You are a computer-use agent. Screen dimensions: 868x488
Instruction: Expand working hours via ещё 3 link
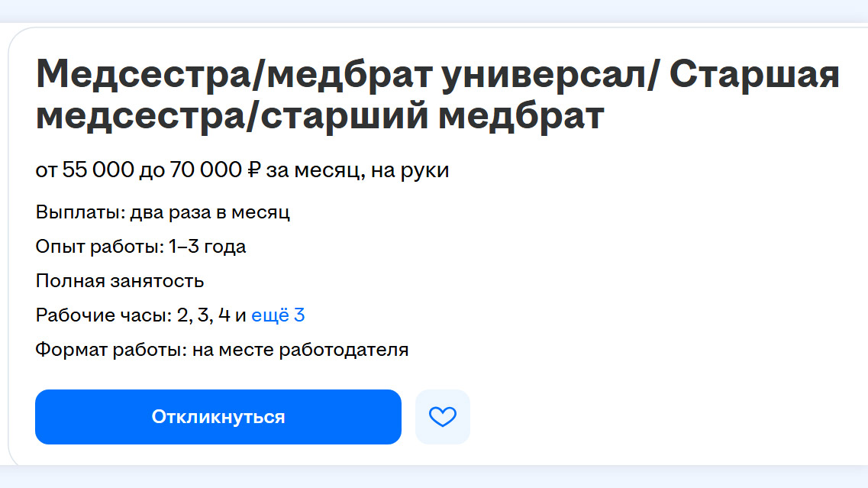(x=278, y=315)
